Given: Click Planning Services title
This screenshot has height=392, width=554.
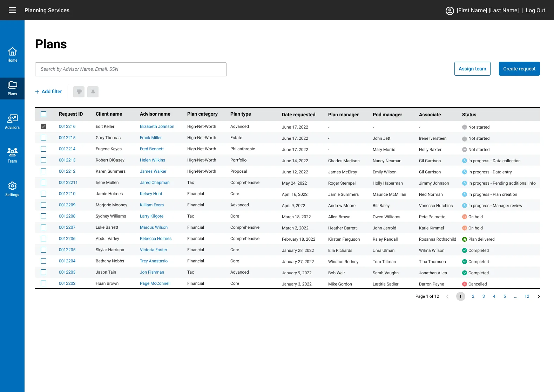Looking at the screenshot, I should pyautogui.click(x=47, y=11).
